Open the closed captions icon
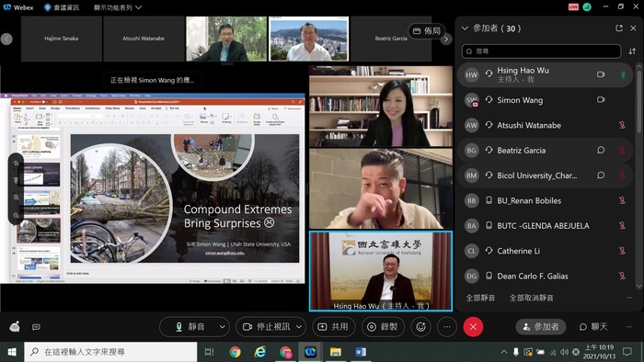 point(36,327)
